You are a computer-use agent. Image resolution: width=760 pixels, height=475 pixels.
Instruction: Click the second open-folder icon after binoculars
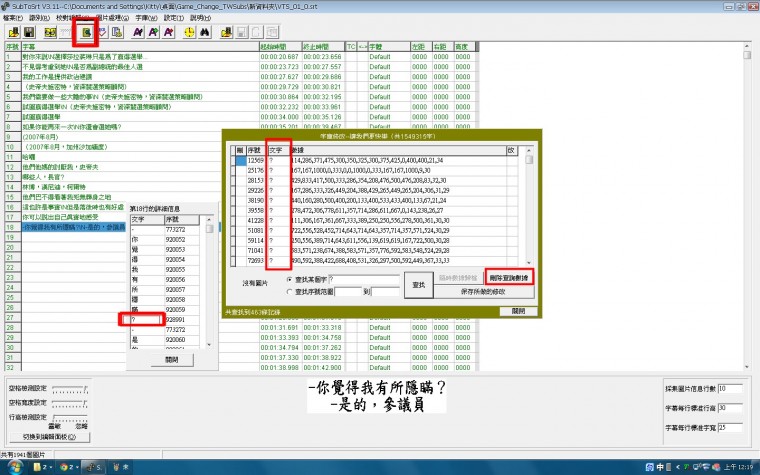coord(226,32)
